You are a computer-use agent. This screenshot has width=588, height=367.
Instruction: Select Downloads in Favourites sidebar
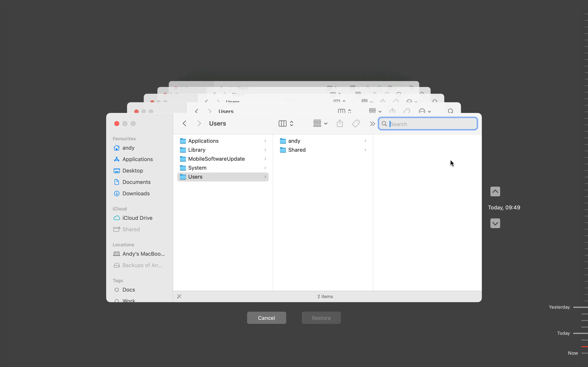tap(136, 193)
